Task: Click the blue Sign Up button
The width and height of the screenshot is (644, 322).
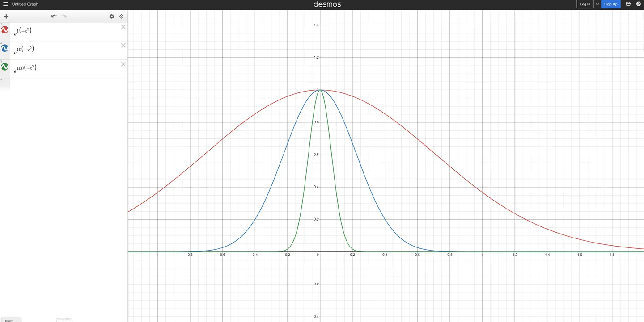Action: [610, 4]
